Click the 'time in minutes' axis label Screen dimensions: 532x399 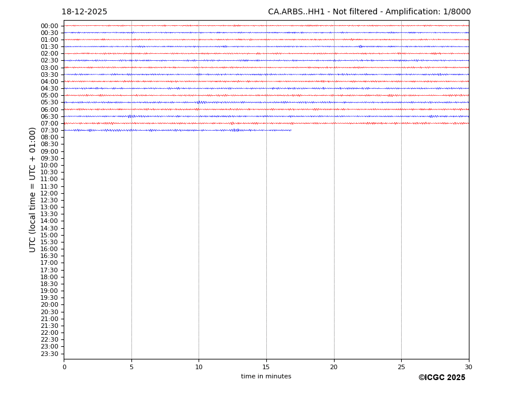point(266,377)
